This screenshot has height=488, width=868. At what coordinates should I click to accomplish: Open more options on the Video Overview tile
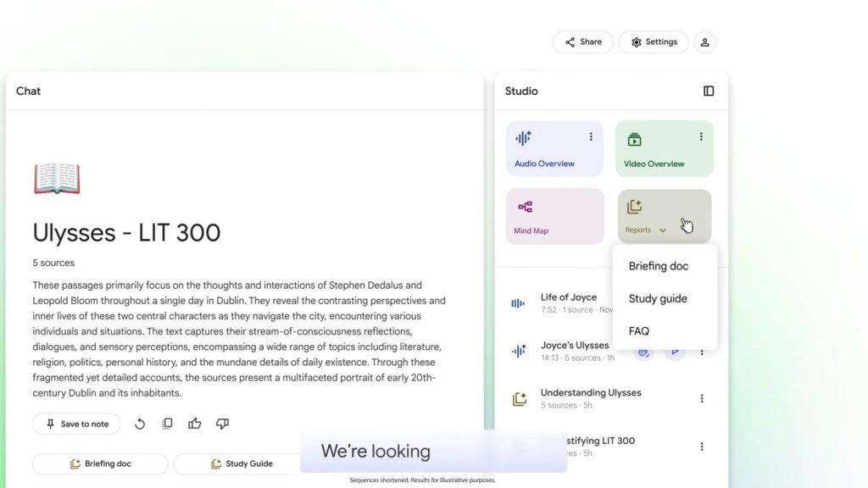pyautogui.click(x=701, y=136)
